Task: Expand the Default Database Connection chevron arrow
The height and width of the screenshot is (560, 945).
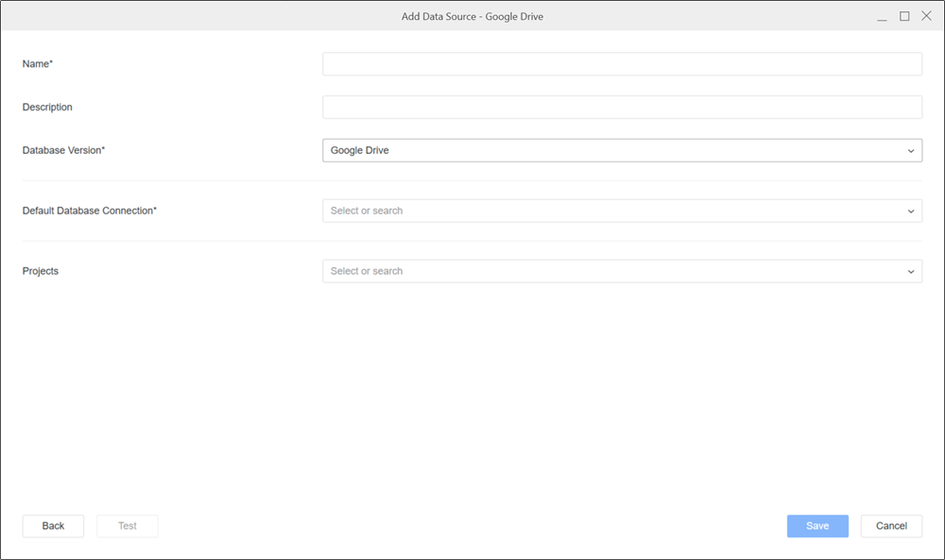Action: (x=911, y=212)
